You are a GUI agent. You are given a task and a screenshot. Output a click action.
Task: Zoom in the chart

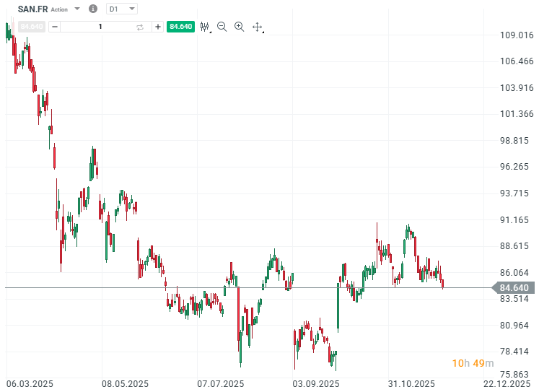[239, 27]
